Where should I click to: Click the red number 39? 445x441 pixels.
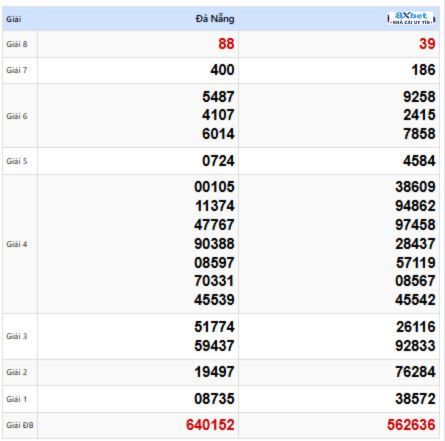(427, 44)
